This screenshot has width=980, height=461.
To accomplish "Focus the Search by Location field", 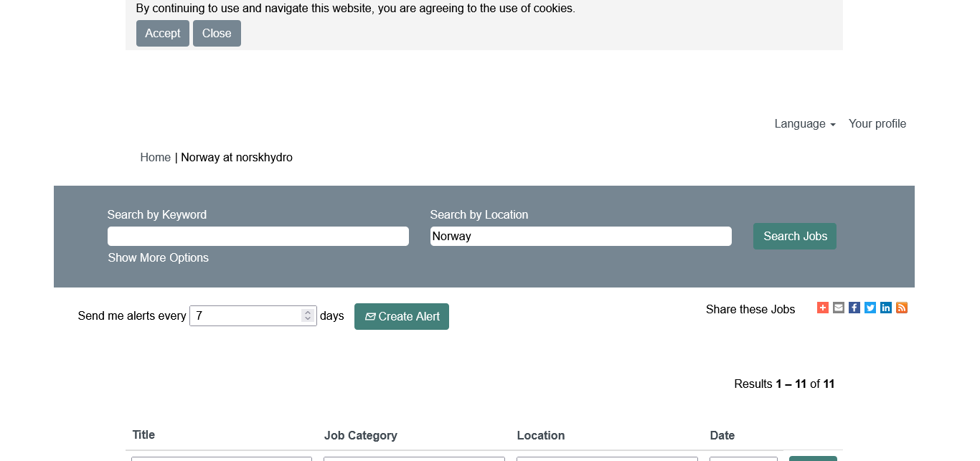I will tap(581, 237).
